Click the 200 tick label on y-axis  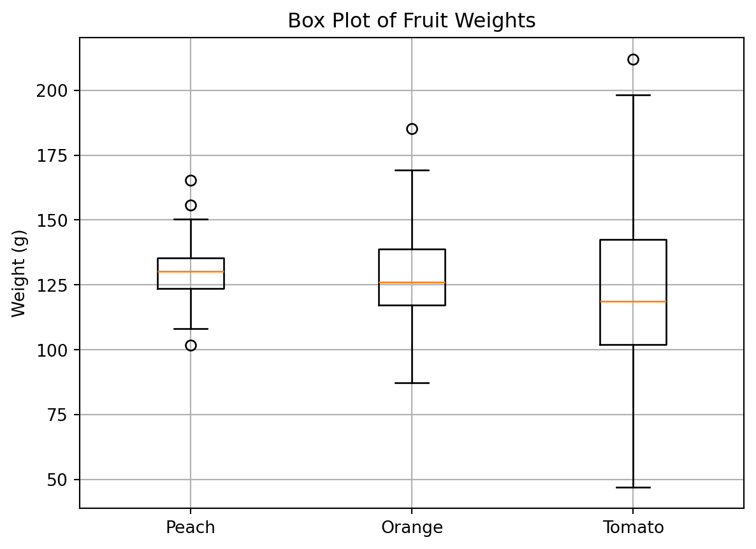[55, 90]
